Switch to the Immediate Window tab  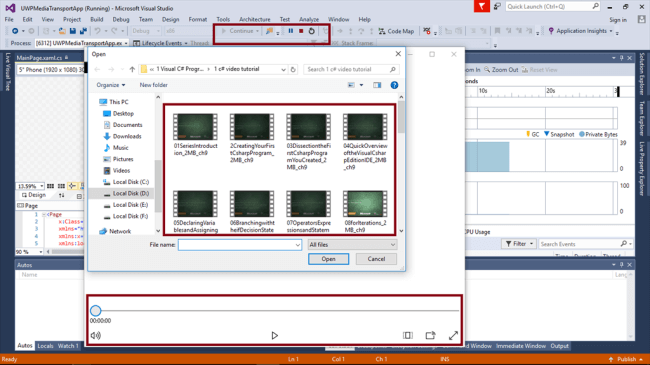pos(521,346)
